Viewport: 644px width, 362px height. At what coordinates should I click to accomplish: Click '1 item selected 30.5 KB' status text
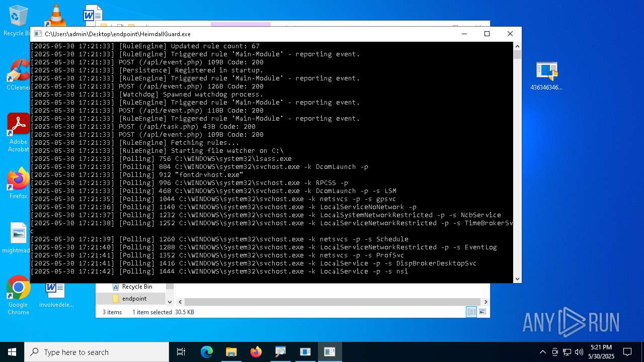point(163,312)
